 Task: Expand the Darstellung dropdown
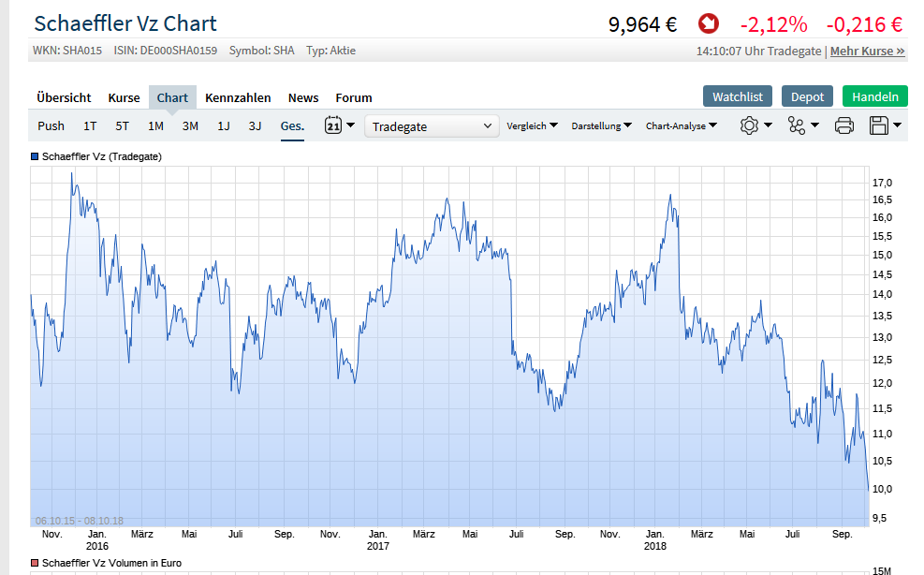click(602, 125)
